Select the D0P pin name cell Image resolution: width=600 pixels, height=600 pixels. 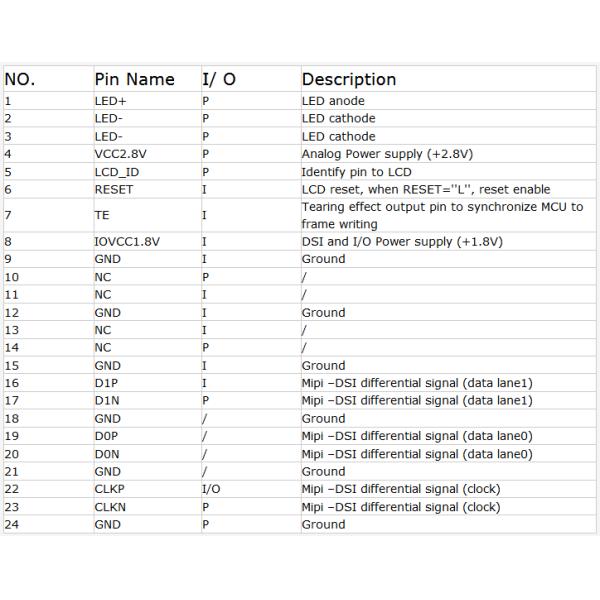point(107,436)
